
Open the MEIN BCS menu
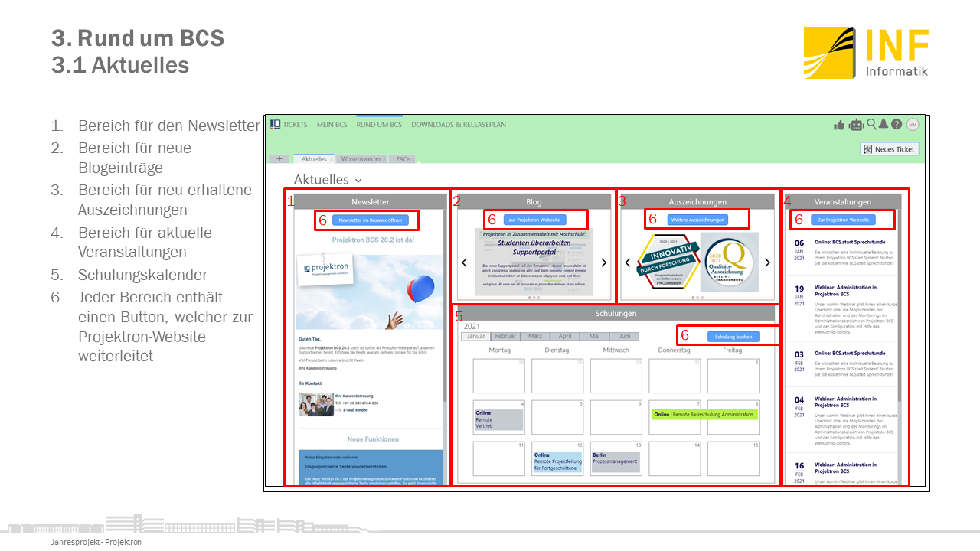pos(332,124)
